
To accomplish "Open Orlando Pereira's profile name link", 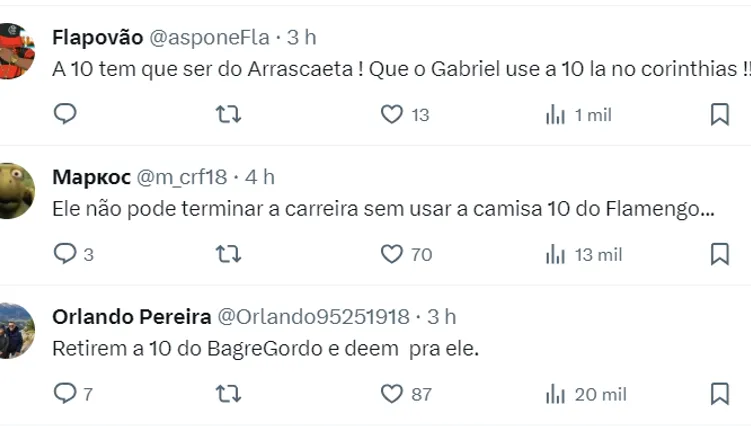I will (131, 317).
